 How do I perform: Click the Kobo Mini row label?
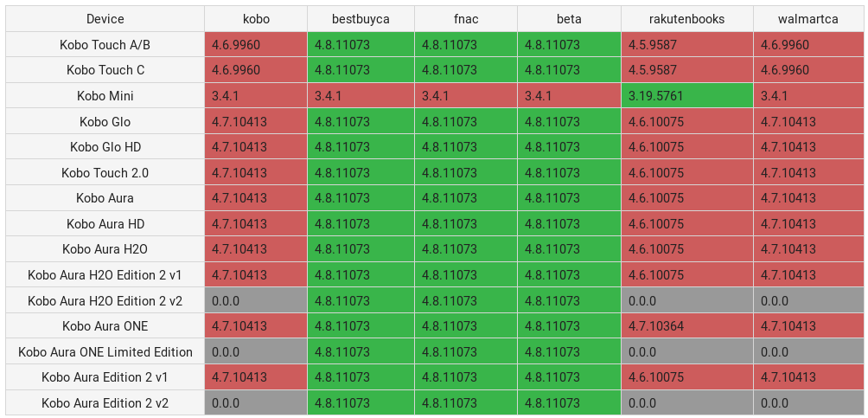click(105, 96)
